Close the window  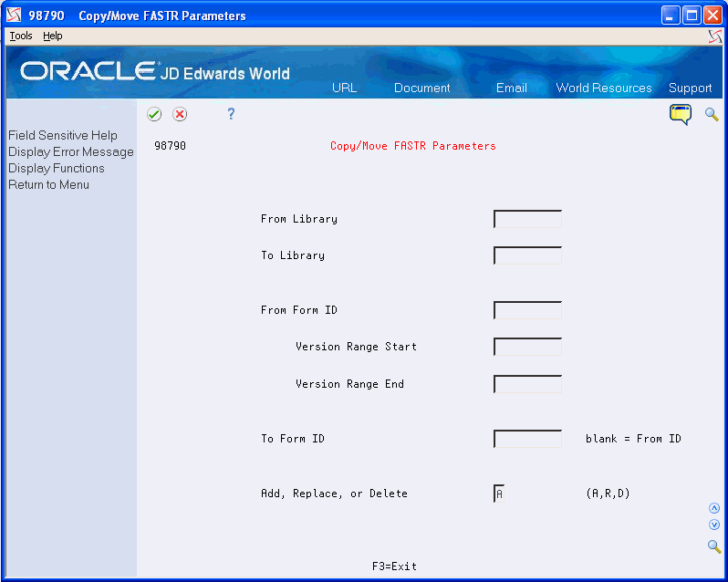pyautogui.click(x=712, y=16)
